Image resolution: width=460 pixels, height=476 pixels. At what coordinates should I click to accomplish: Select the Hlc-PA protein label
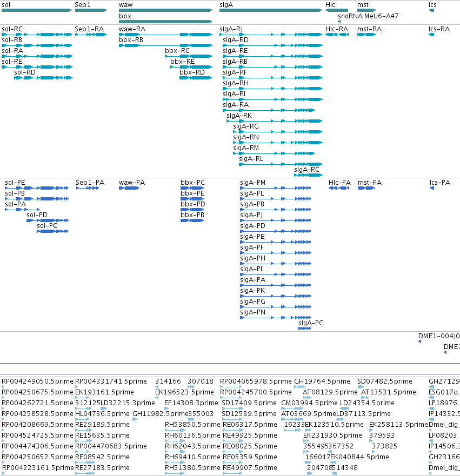[x=340, y=183]
